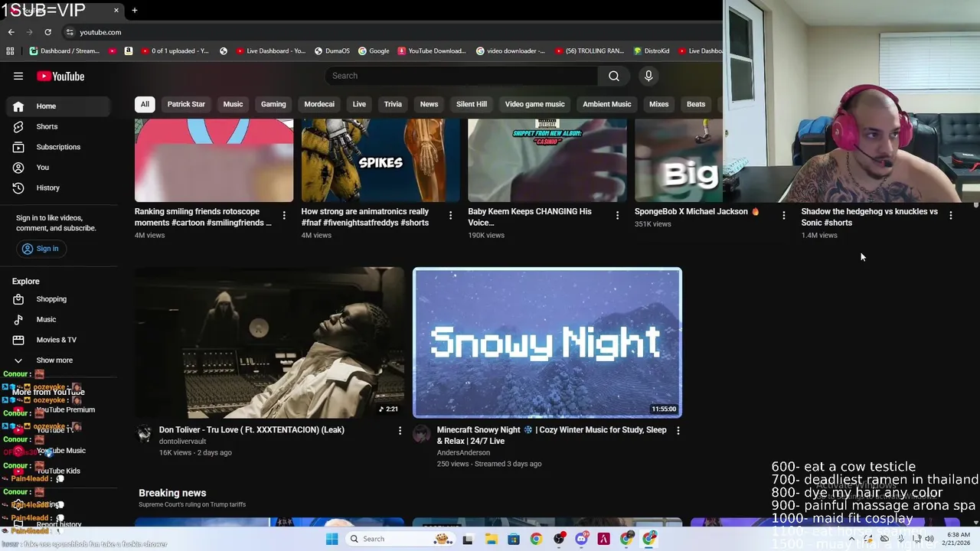The width and height of the screenshot is (980, 551).
Task: Select the All filter chip
Action: click(x=145, y=104)
